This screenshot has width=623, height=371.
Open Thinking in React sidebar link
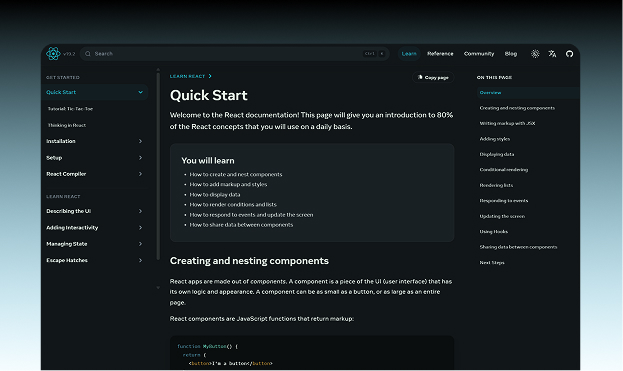coord(67,125)
